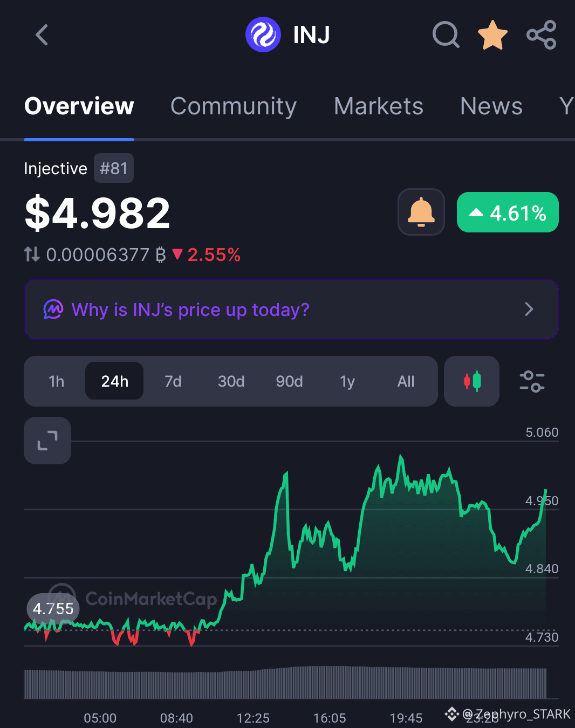Tap the 0.00006377 BTC price value
Image resolution: width=575 pixels, height=728 pixels.
point(106,255)
